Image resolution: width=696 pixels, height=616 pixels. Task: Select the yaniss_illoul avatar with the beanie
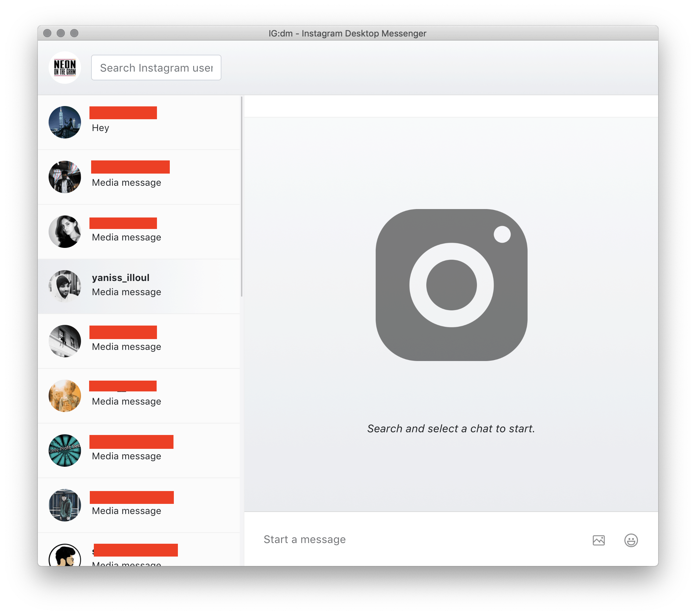click(x=65, y=286)
